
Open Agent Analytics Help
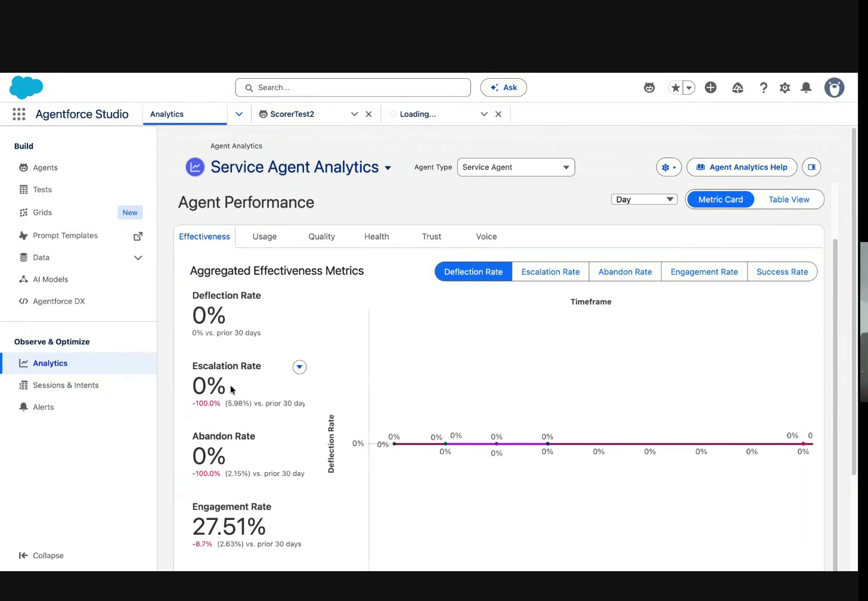(742, 168)
